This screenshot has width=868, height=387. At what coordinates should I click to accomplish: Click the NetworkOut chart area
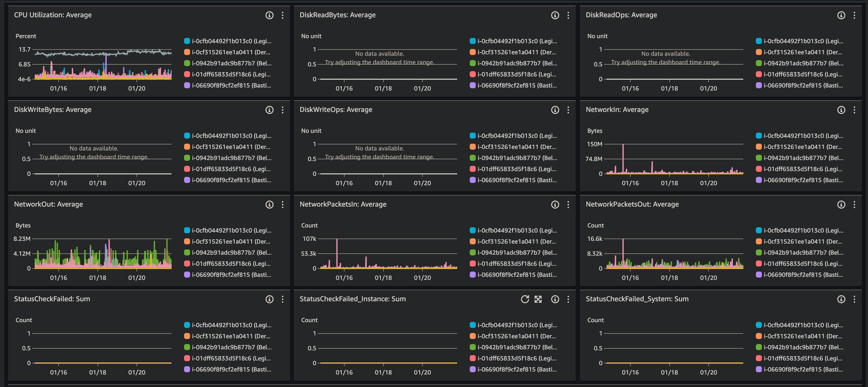coord(103,253)
